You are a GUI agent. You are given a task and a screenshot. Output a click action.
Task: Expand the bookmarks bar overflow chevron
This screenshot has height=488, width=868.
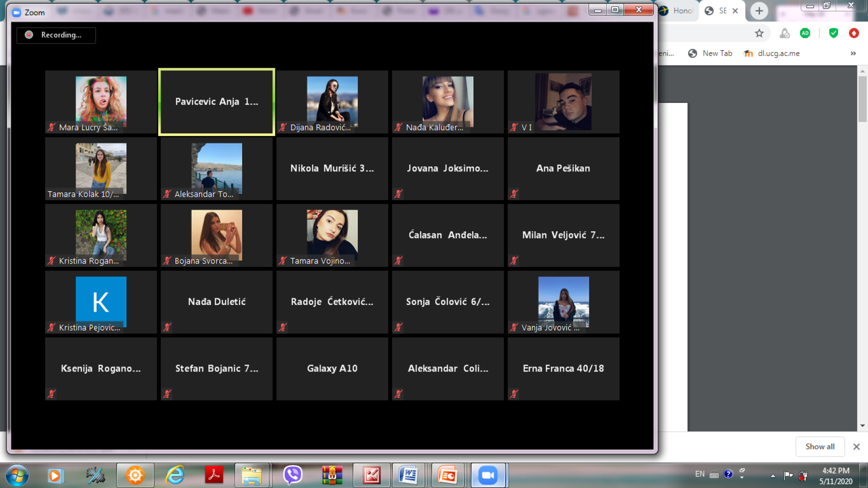pos(853,53)
